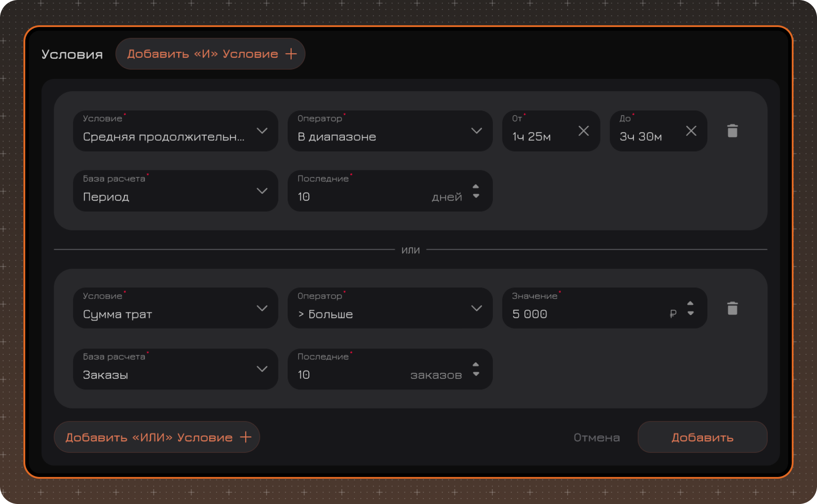Focus the 'От' field with 1ч 25м
817x504 pixels.
[551, 131]
